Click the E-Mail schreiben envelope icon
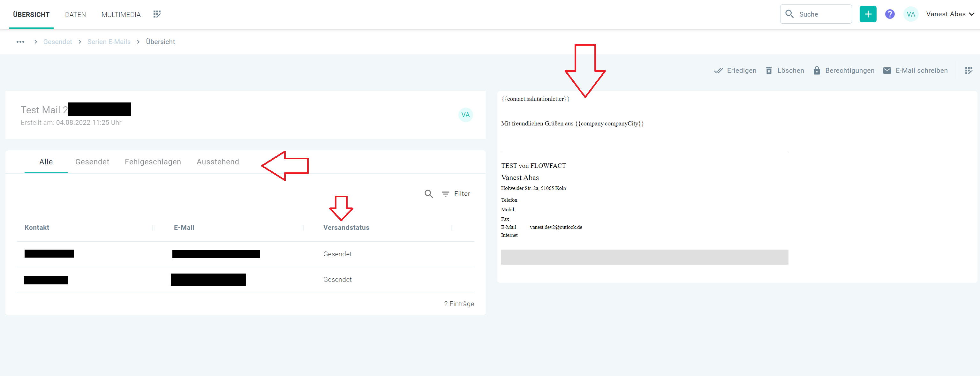Viewport: 980px width, 376px height. point(887,71)
